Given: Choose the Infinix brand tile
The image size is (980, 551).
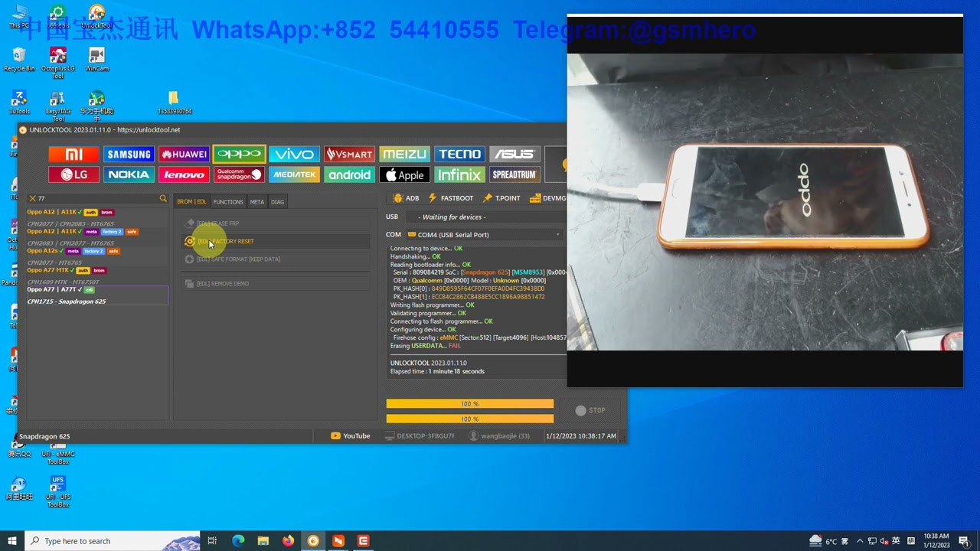Looking at the screenshot, I should click(459, 175).
